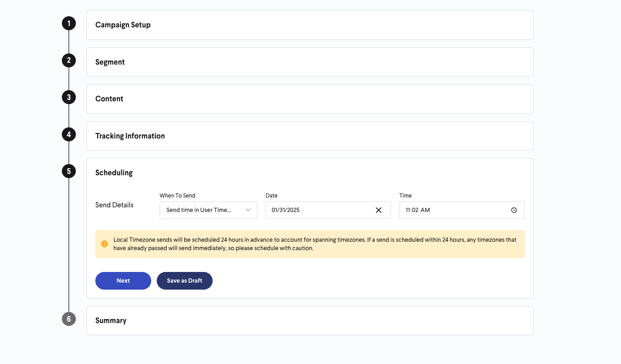Expand the Summary section
Viewport: 621px width, 364px height.
(x=310, y=320)
